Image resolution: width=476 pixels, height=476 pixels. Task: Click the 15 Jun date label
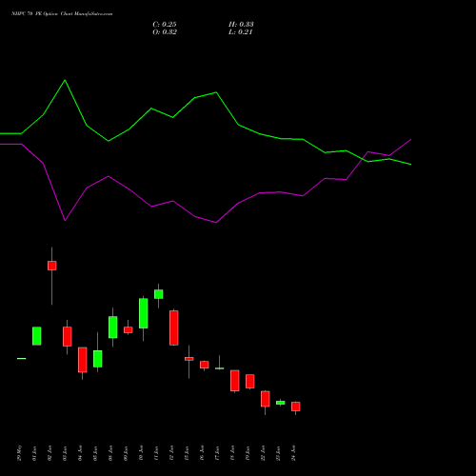pos(187,453)
